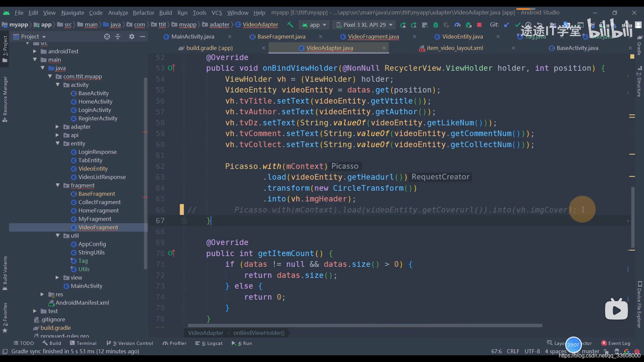Close the item_video_layout.xml tab
644x362 pixels.
tap(514, 48)
